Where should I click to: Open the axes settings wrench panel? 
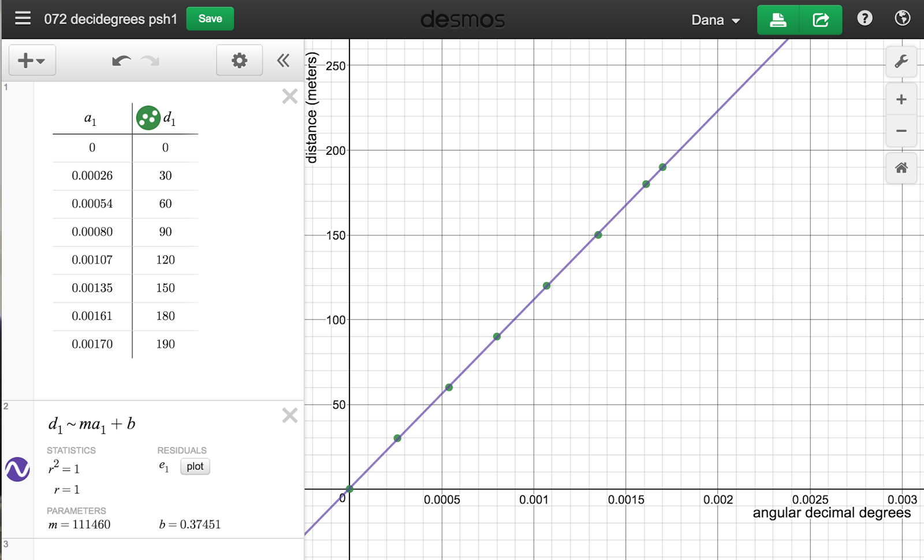click(x=901, y=60)
